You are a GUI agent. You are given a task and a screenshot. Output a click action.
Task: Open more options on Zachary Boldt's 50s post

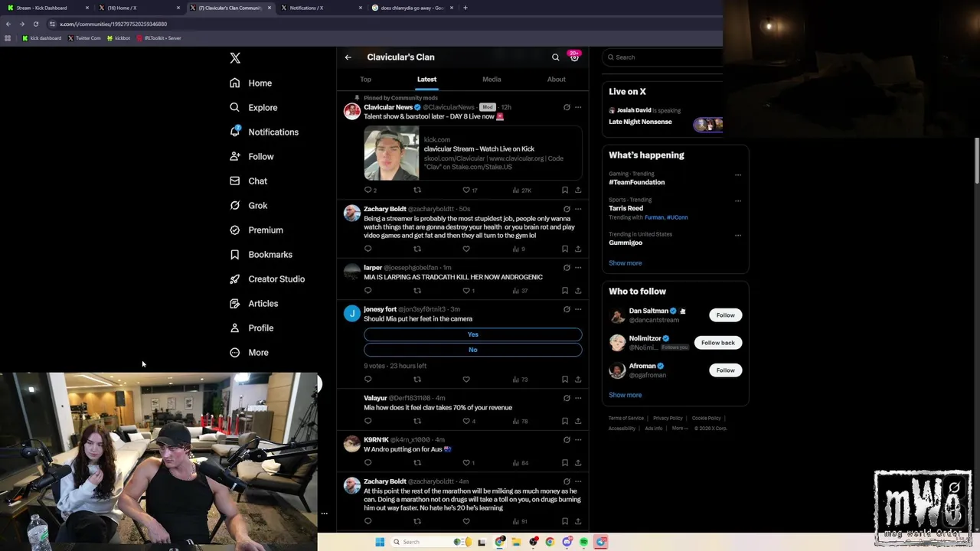[x=578, y=209]
